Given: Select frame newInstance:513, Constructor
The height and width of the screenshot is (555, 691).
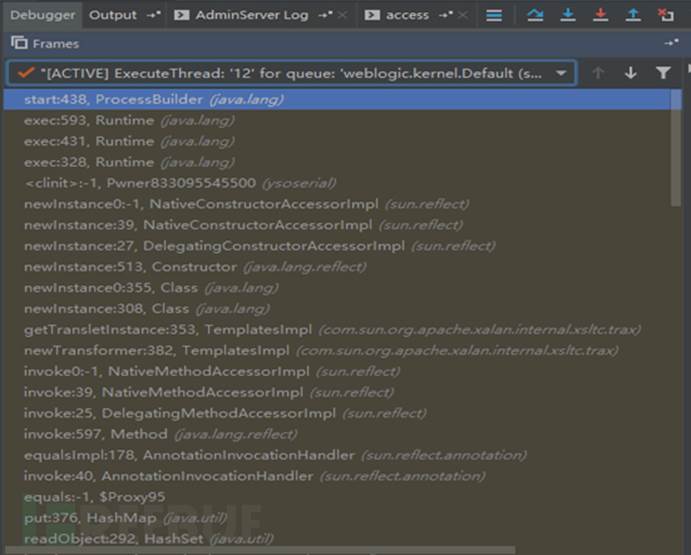Looking at the screenshot, I should tap(337, 267).
